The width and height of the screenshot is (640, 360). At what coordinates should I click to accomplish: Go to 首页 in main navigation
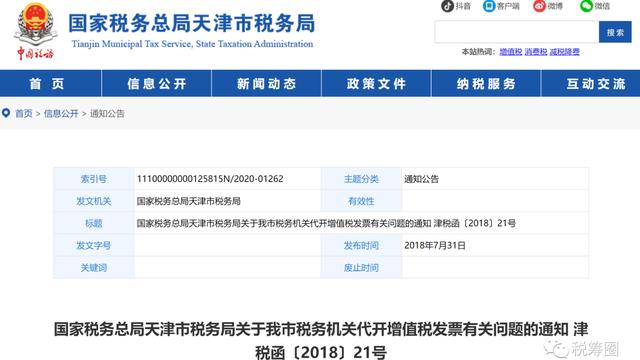[47, 84]
